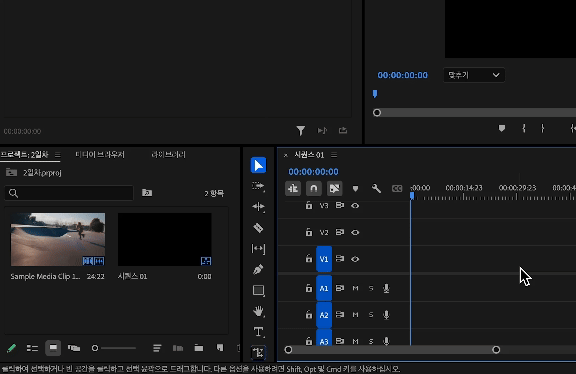Toggle project writable pencil icon
The height and width of the screenshot is (374, 576).
[11, 348]
